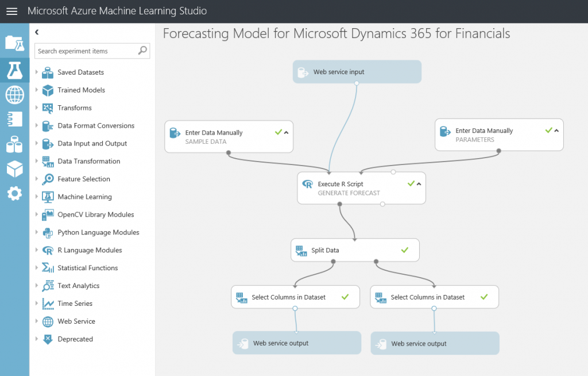Expand the Machine Learning category
The image size is (588, 376).
point(37,197)
